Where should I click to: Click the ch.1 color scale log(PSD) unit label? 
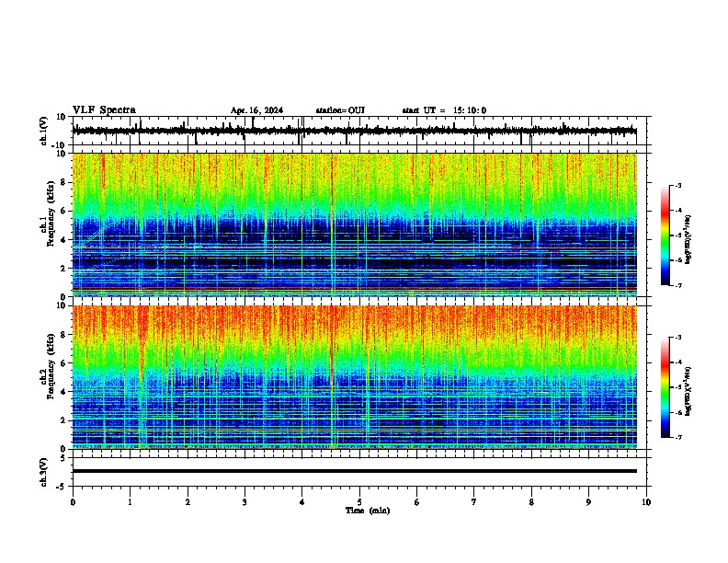[688, 239]
